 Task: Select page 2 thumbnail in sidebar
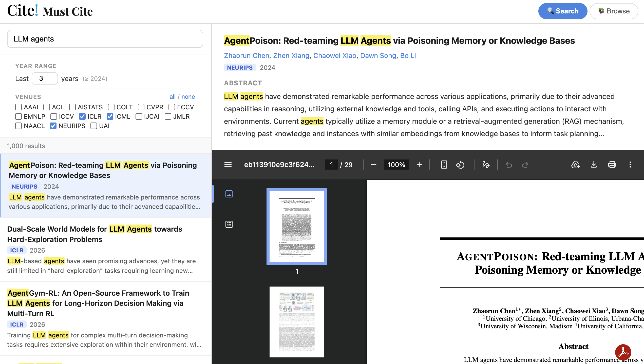297,322
